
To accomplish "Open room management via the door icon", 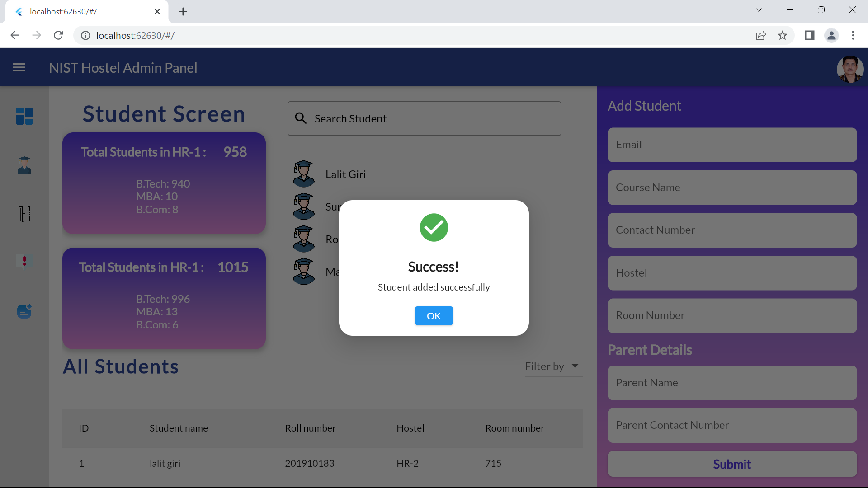I will pos(24,213).
